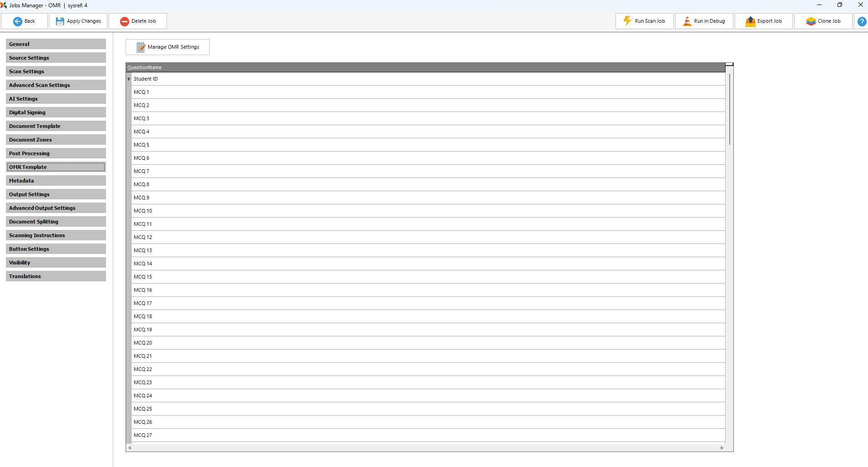Select the MCQ 10 question row

[x=143, y=211]
